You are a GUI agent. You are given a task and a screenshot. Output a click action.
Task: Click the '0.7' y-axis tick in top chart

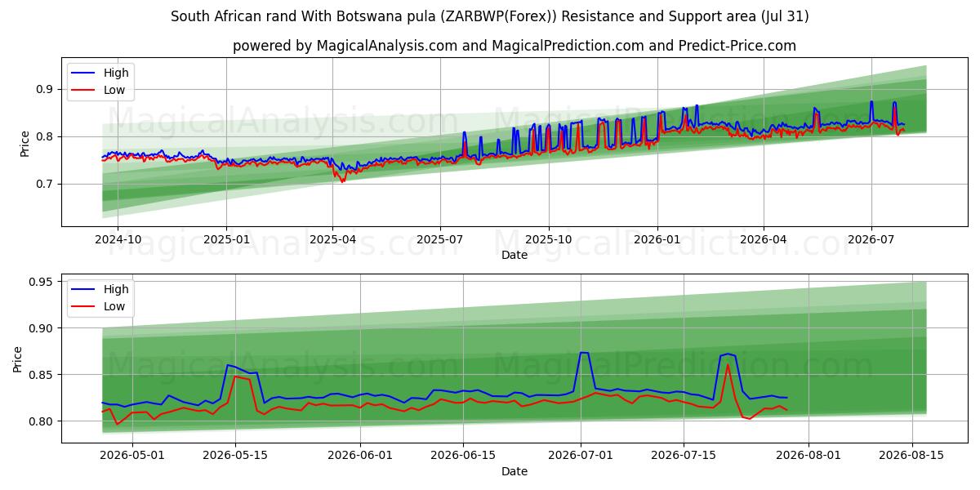(46, 184)
